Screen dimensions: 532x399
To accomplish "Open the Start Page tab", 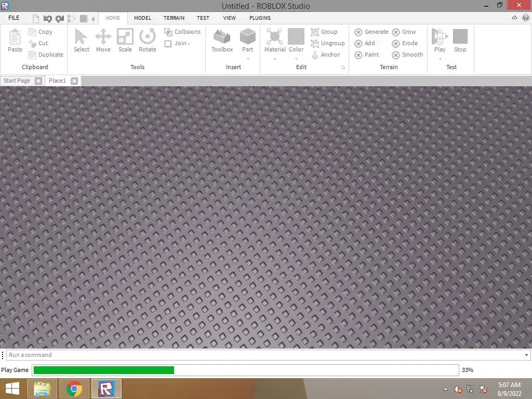I will click(x=17, y=81).
